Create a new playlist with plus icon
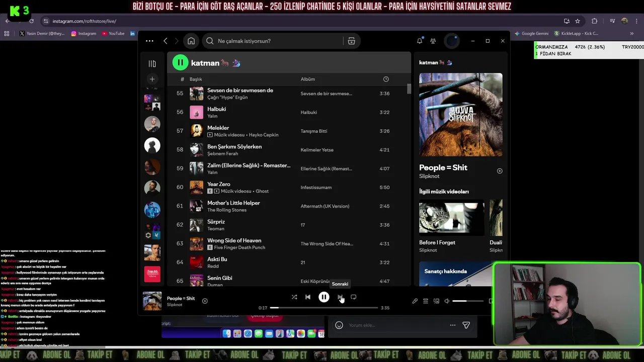644x362 pixels. pos(152,79)
